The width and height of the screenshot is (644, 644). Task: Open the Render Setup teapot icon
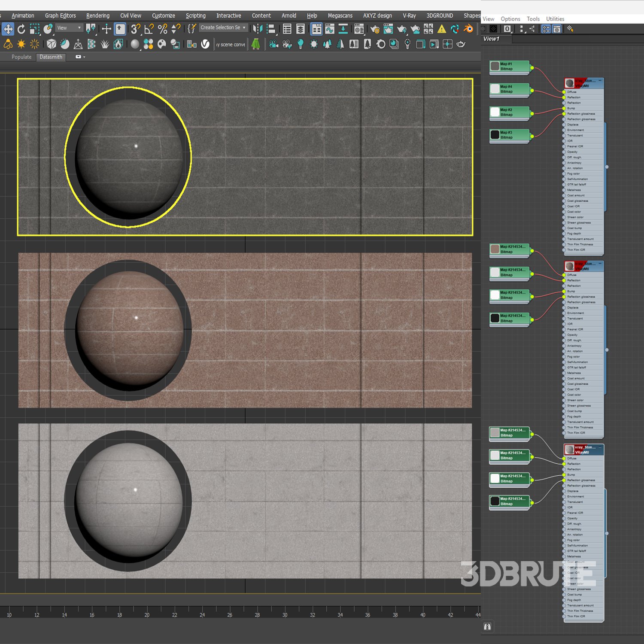click(375, 29)
